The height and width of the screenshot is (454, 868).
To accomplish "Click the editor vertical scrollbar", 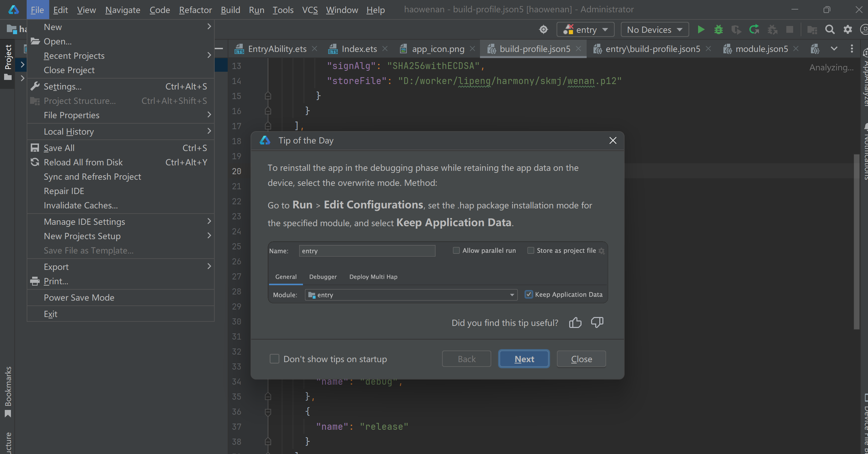I will click(x=856, y=241).
